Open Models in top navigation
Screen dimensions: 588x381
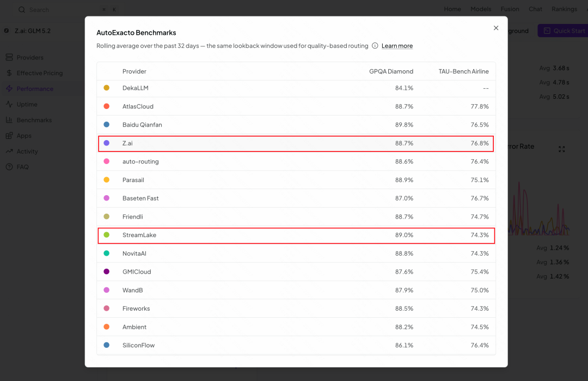[481, 9]
